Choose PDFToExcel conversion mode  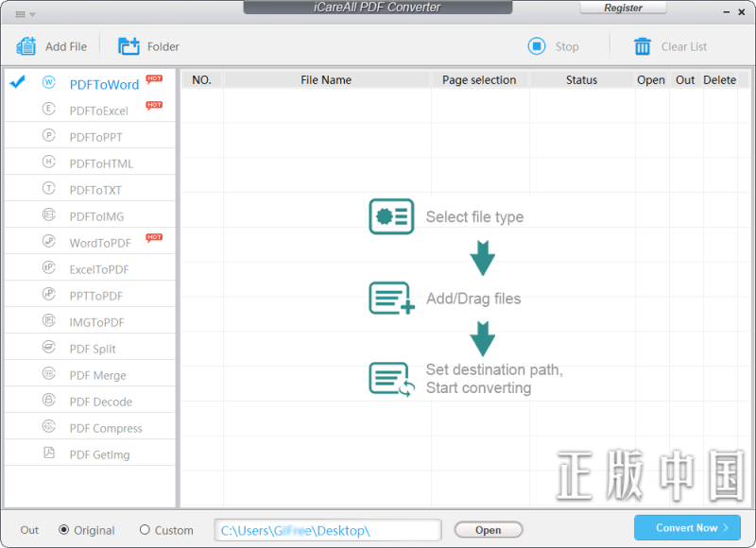[90, 109]
